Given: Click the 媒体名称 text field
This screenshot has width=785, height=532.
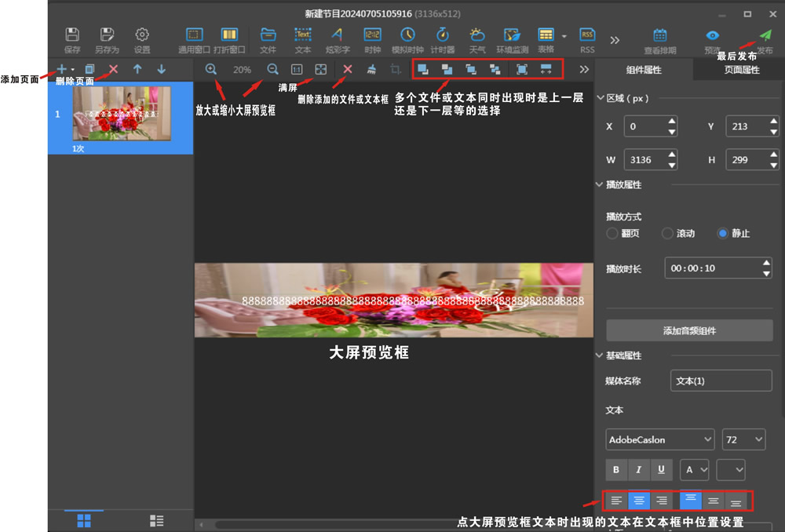Looking at the screenshot, I should (x=722, y=381).
